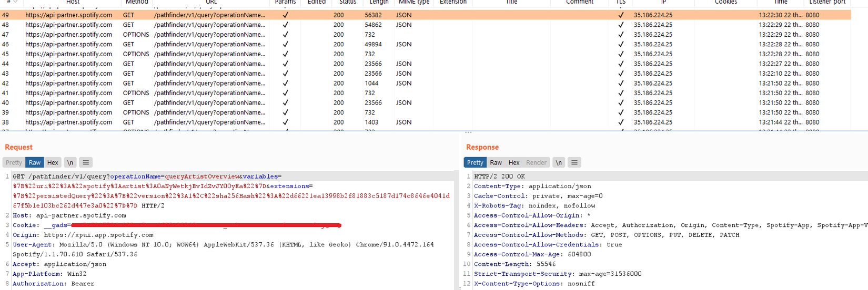868x290 pixels.
Task: Click status 200 in row 45
Action: click(x=339, y=54)
